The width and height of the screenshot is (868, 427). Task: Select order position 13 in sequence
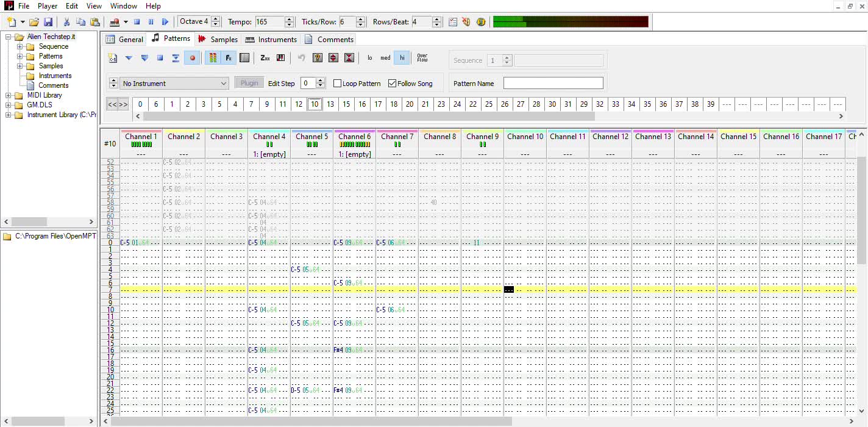click(330, 104)
